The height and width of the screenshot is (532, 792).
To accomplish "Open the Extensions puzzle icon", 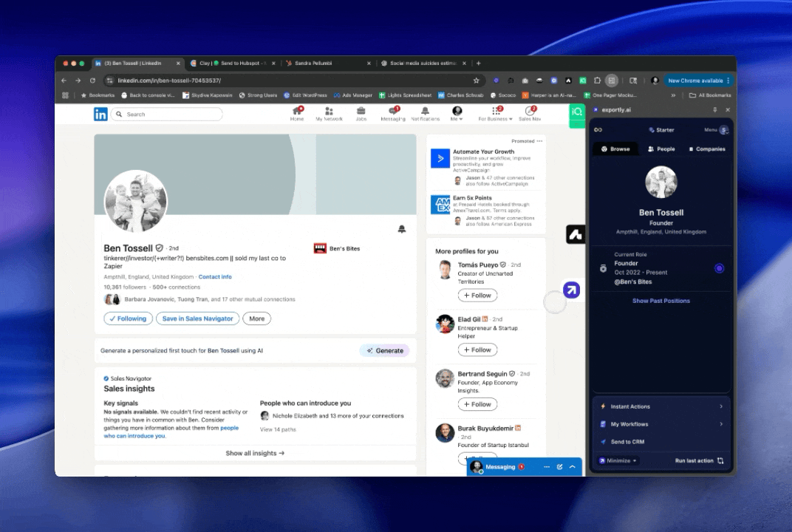I will (598, 81).
